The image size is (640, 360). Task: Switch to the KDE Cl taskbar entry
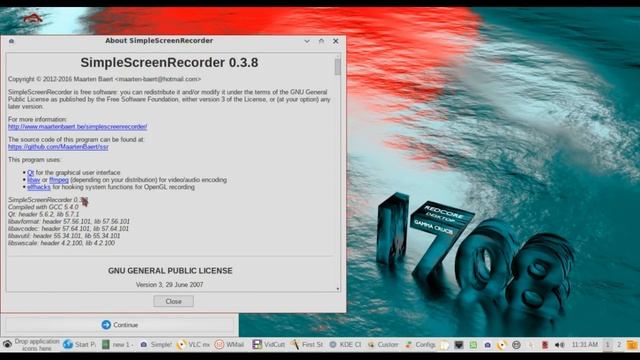pos(345,344)
